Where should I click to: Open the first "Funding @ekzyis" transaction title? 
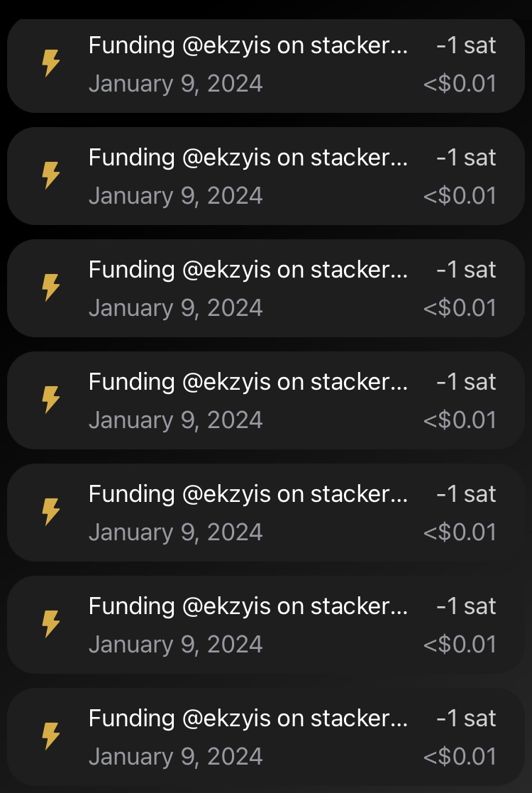coord(248,45)
